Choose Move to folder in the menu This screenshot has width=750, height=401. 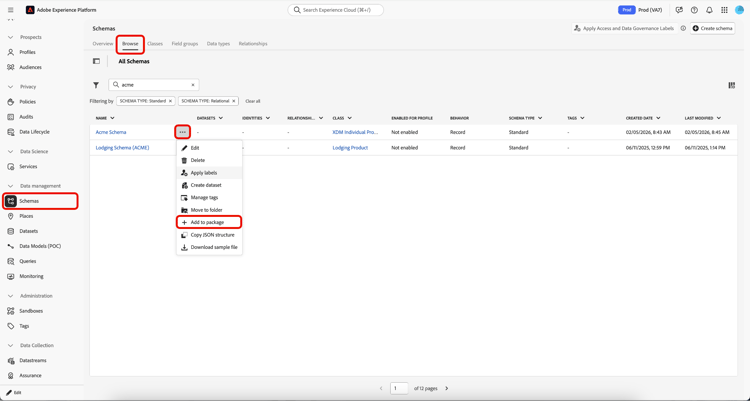click(x=210, y=210)
